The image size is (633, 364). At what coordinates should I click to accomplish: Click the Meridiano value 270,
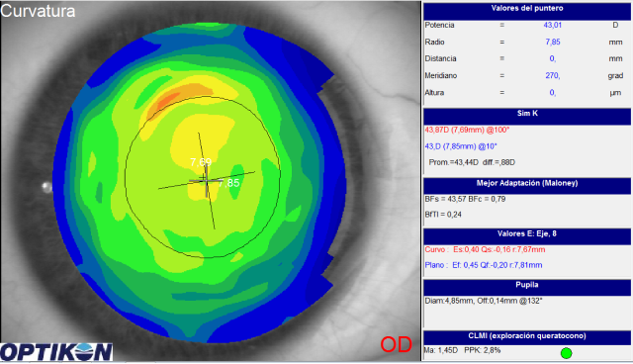click(552, 75)
